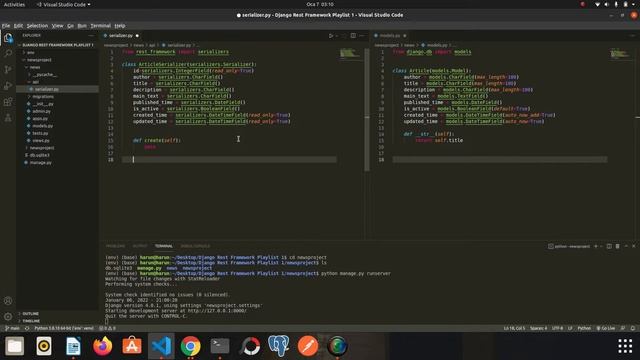Screen dimensions: 640x360
Task: Open the Extensions view
Action: [x=8, y=102]
